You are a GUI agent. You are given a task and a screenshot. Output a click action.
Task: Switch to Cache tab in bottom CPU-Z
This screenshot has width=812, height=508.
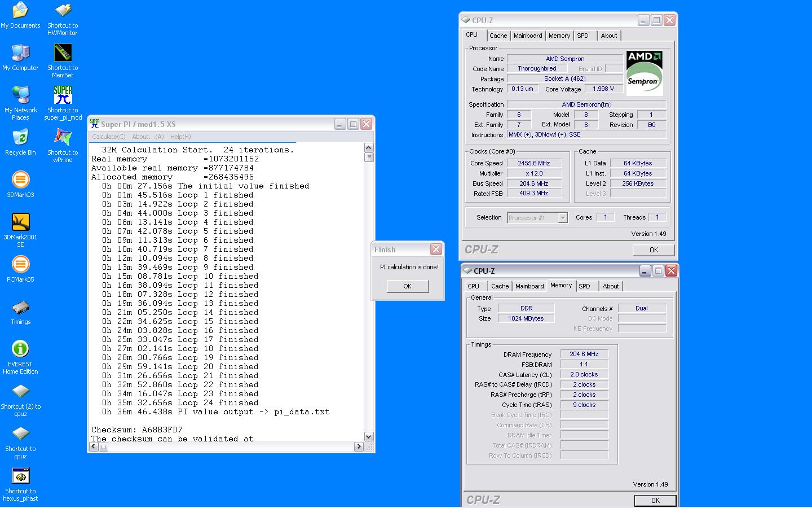pos(500,286)
